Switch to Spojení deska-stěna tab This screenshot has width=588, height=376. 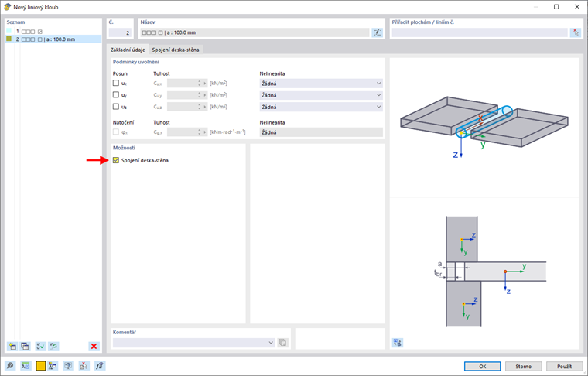(x=176, y=50)
